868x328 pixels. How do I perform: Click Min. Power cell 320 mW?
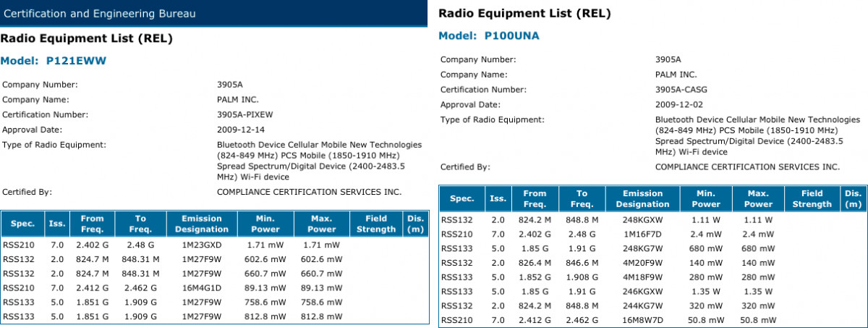705,306
